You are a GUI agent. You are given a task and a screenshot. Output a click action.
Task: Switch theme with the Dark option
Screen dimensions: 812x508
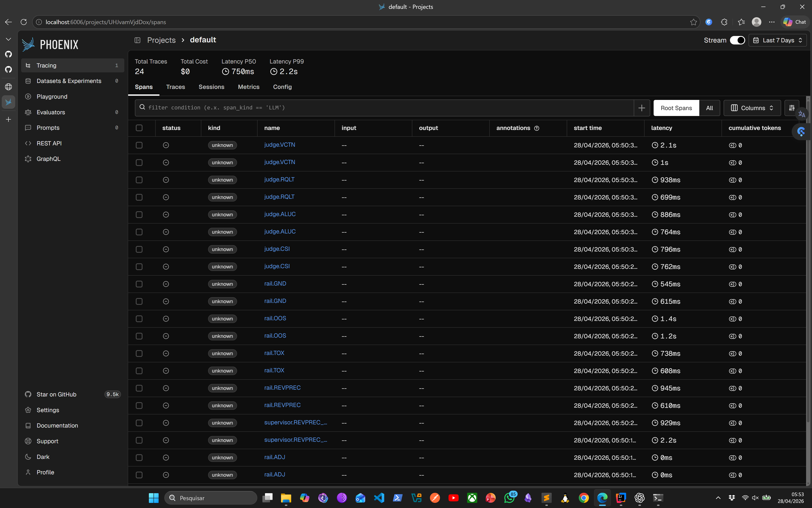click(x=73, y=457)
